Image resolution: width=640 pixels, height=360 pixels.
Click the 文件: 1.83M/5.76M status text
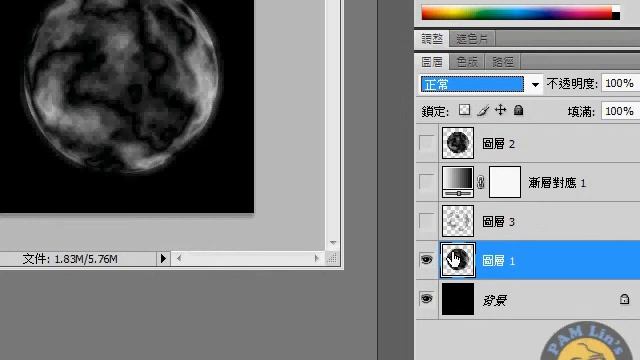pos(70,259)
